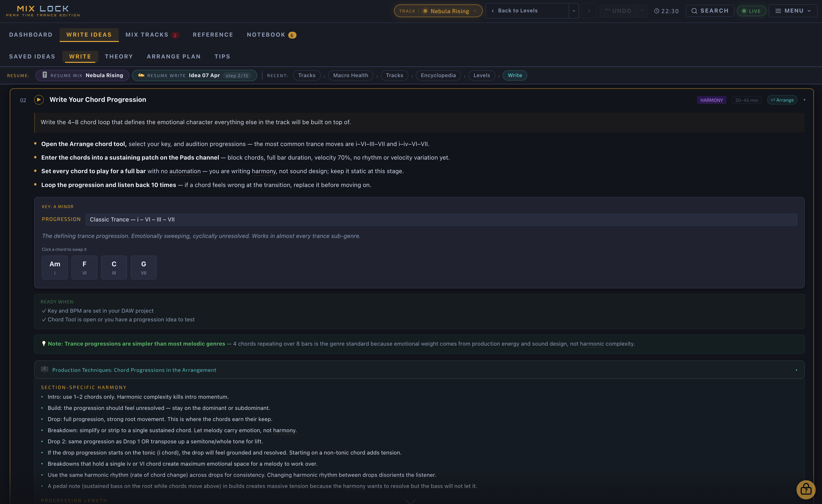The image size is (822, 504).
Task: Click the Production Techniques sheet music icon
Action: 45,369
